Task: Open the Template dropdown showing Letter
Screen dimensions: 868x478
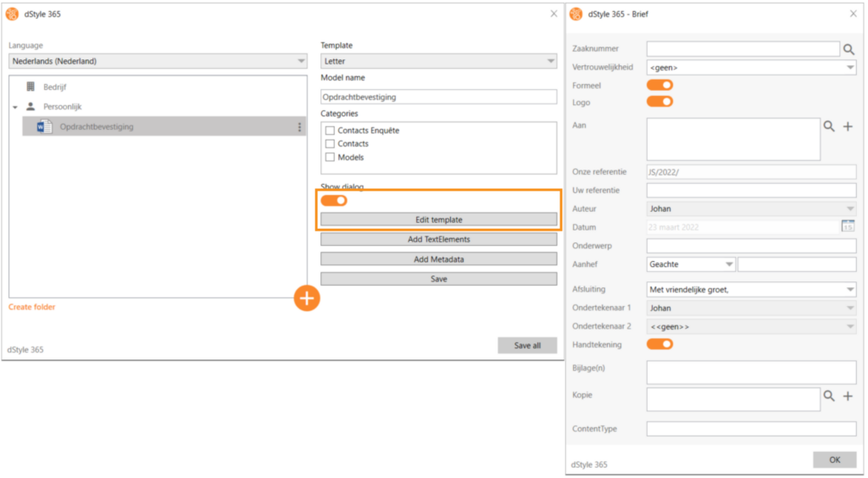Action: [438, 61]
